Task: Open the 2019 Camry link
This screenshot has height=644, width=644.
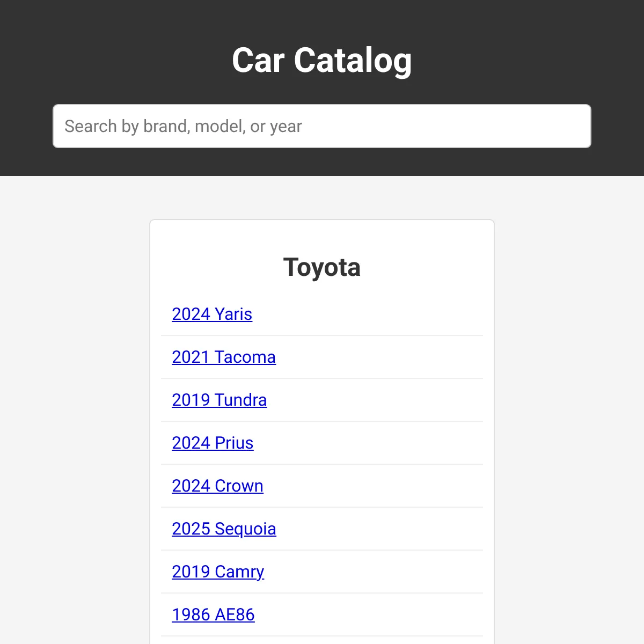Action: tap(218, 572)
